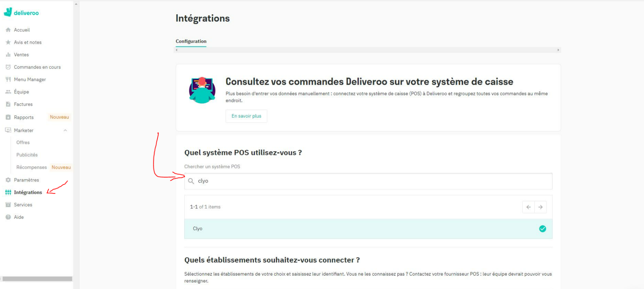Click the Équipe people icon
644x289 pixels.
(x=8, y=92)
